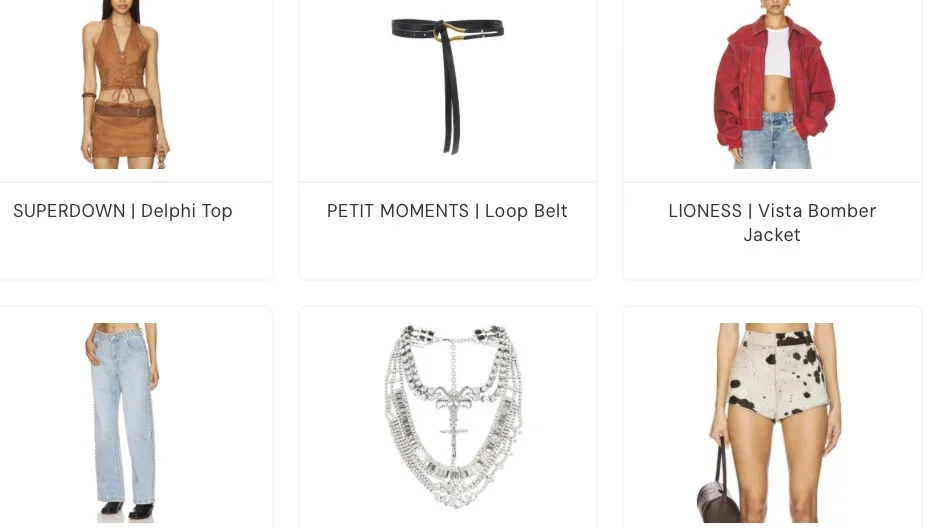Click the white crop top under red jacket
The height and width of the screenshot is (528, 929).
point(776,52)
